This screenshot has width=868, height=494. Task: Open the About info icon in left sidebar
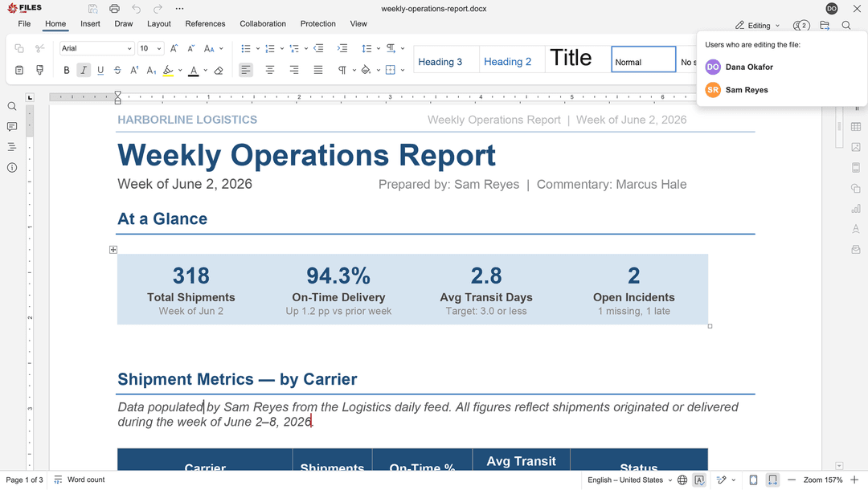pos(11,168)
